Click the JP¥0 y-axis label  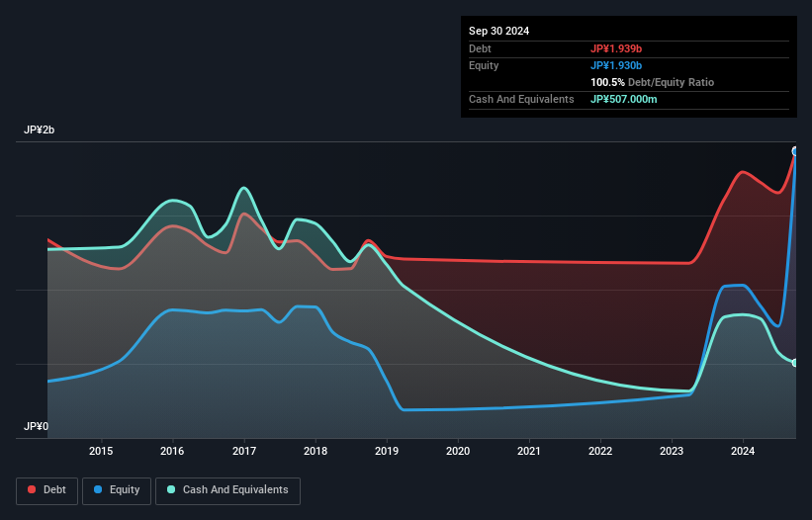(36, 426)
